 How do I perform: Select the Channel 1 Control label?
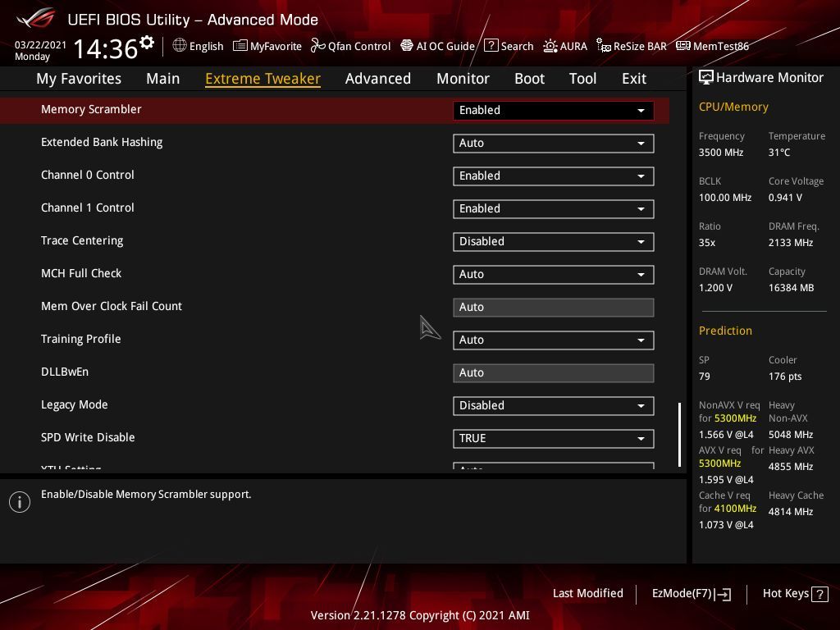[87, 208]
